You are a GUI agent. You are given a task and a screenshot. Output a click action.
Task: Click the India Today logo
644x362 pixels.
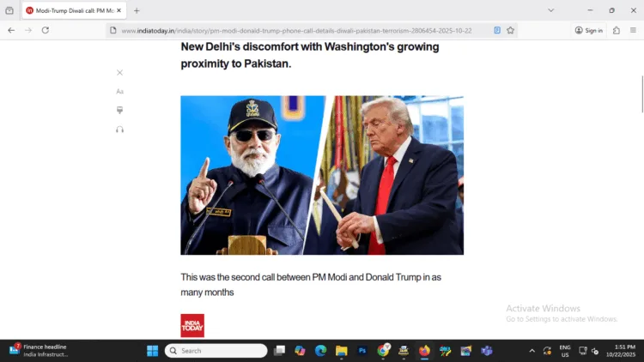click(x=192, y=325)
